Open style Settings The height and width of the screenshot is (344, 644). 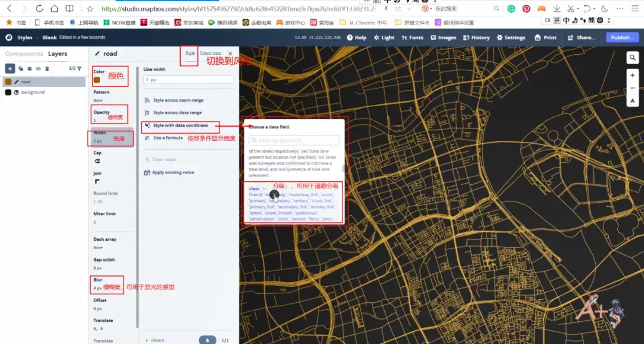click(x=511, y=38)
